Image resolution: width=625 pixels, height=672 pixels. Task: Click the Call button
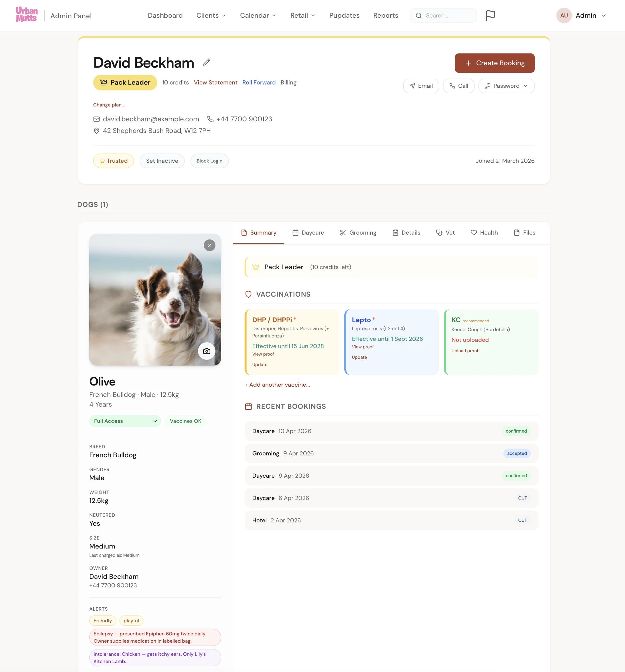point(459,86)
